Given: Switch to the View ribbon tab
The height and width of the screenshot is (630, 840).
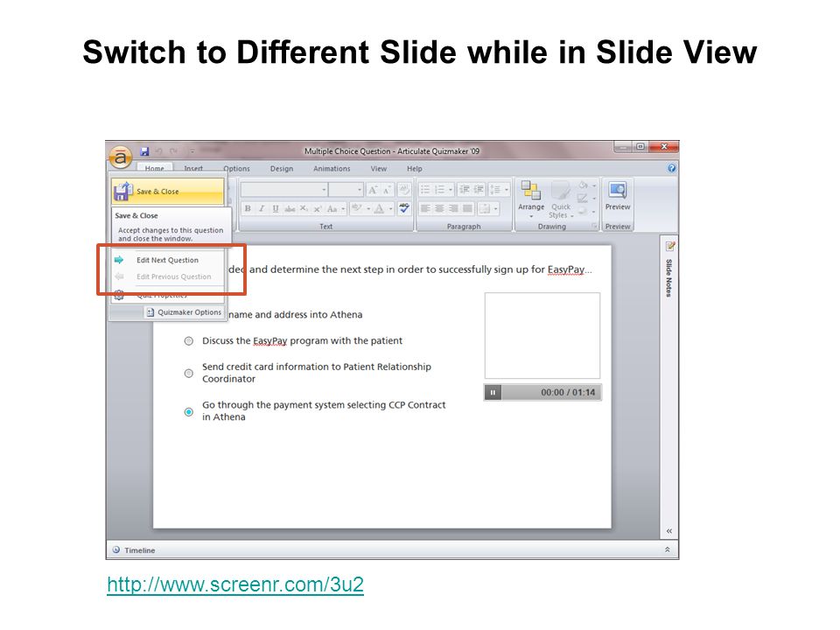Looking at the screenshot, I should (x=378, y=168).
